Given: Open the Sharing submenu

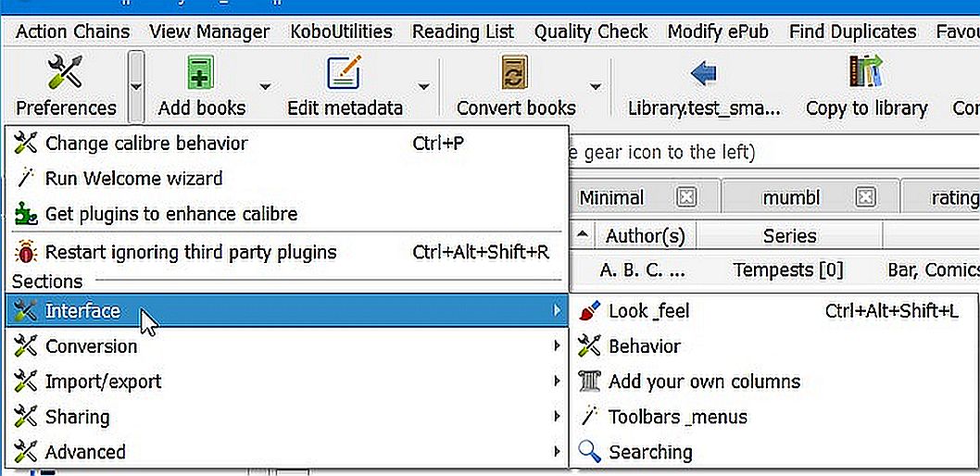Looking at the screenshot, I should click(287, 416).
